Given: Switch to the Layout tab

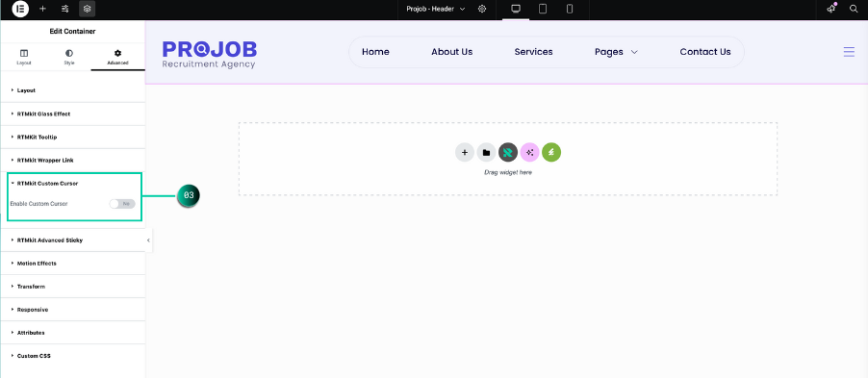Looking at the screenshot, I should pos(24,57).
